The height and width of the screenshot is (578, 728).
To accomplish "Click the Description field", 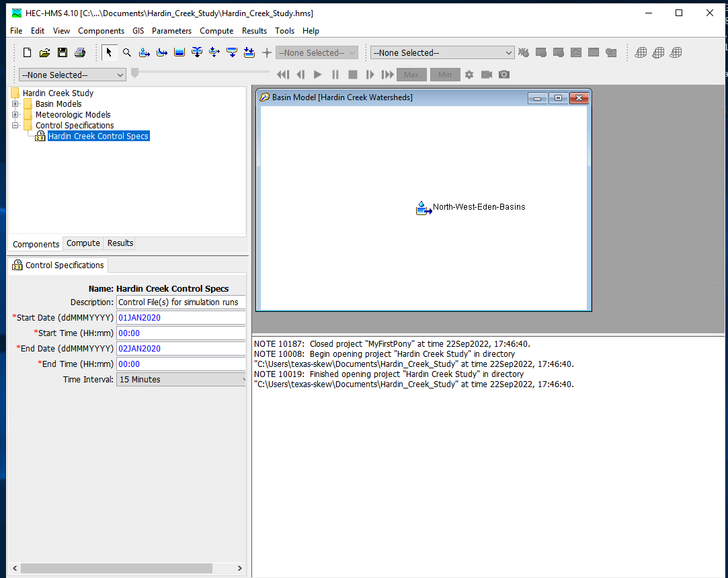I will [181, 302].
